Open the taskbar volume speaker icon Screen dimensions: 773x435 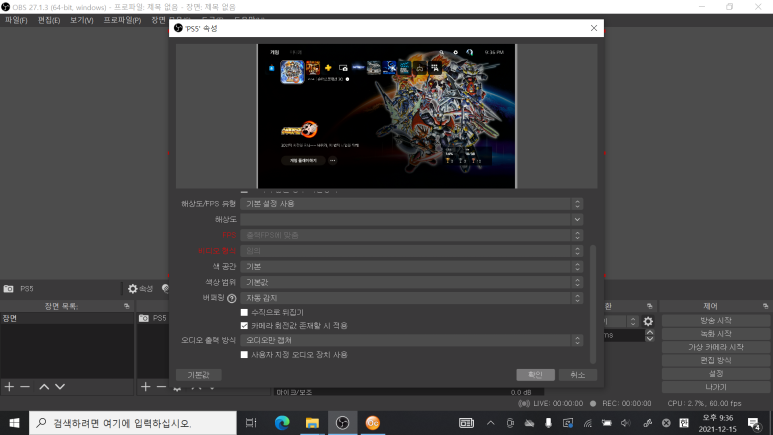[x=626, y=423]
